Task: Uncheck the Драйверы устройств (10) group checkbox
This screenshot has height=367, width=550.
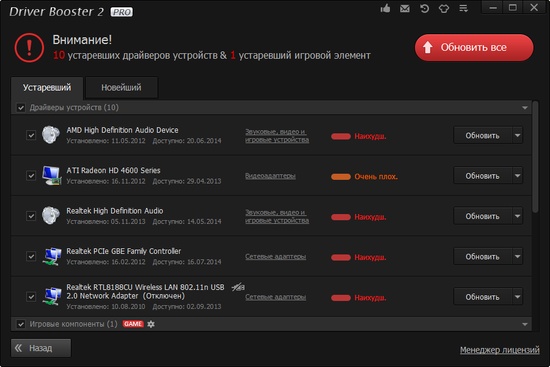Action: pyautogui.click(x=21, y=107)
